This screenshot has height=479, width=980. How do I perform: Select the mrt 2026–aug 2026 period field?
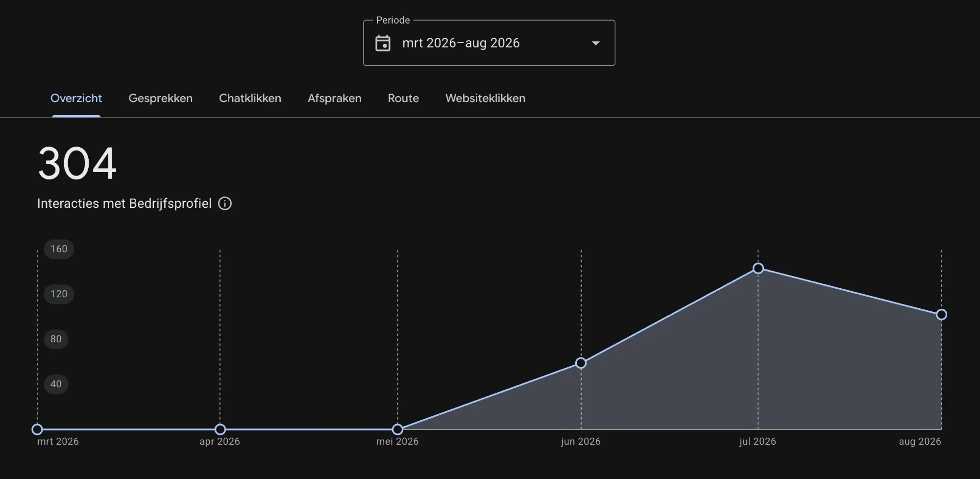489,43
